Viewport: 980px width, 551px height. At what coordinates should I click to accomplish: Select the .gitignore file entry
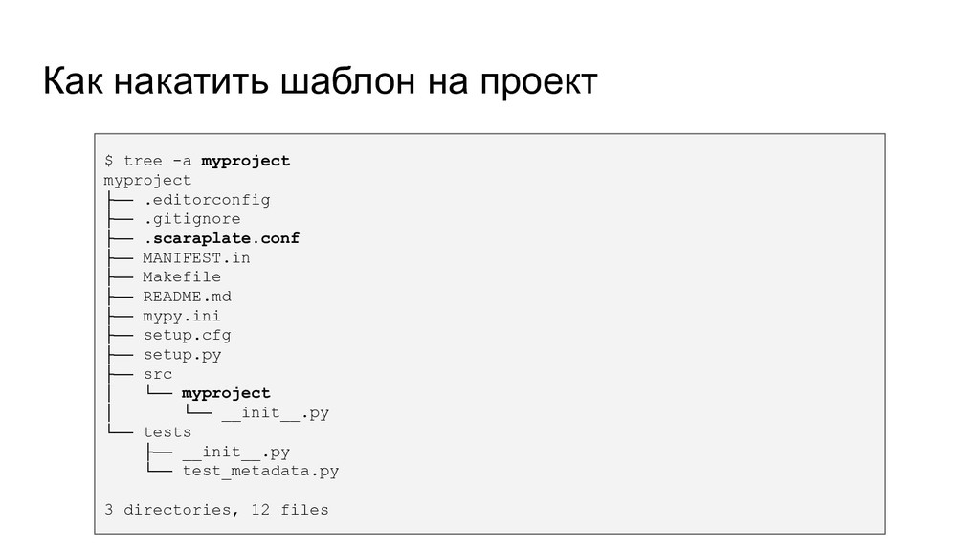point(191,219)
